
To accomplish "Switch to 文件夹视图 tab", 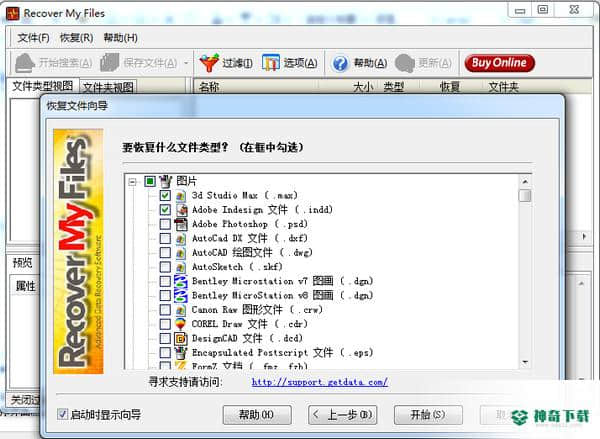I will coord(108,88).
